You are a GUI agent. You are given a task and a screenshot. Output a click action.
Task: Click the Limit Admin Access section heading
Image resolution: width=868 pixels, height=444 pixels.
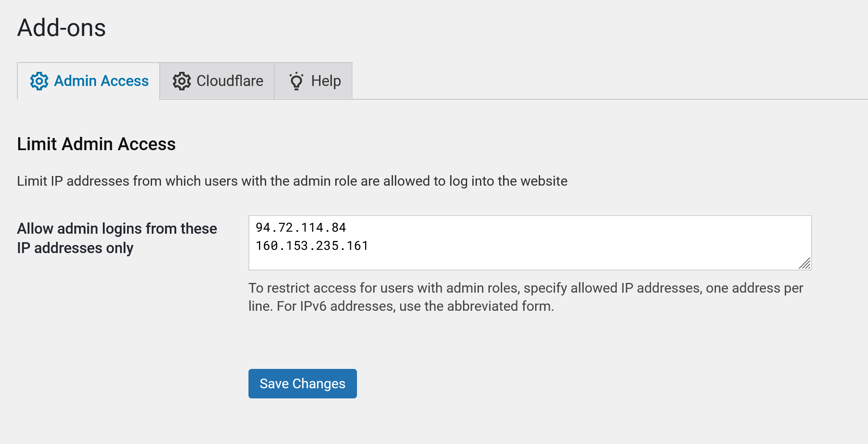[96, 144]
